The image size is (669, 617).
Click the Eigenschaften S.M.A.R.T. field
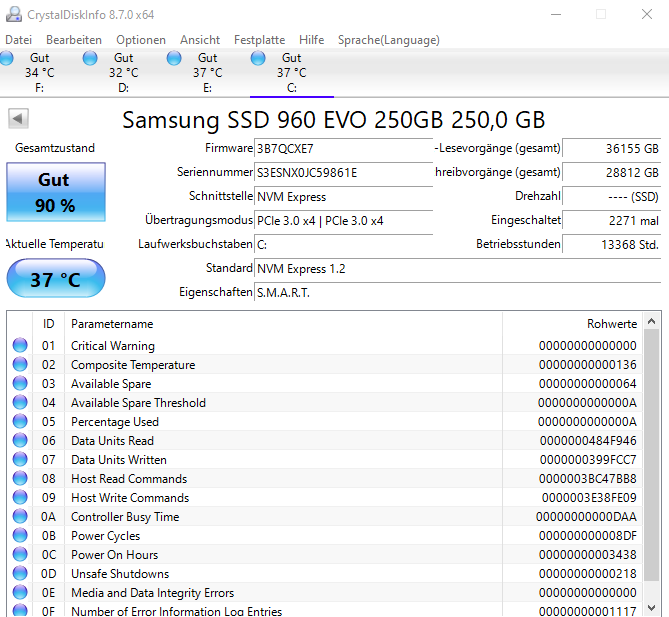pyautogui.click(x=458, y=293)
